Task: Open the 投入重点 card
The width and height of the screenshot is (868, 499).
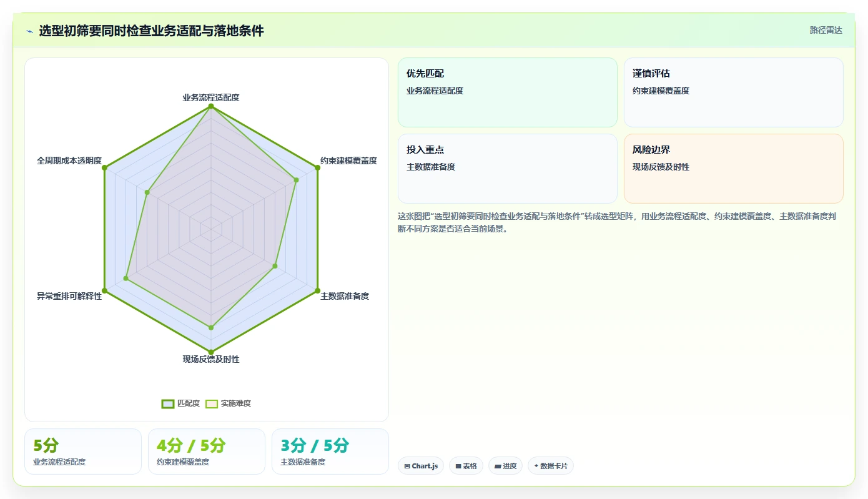Action: click(508, 169)
